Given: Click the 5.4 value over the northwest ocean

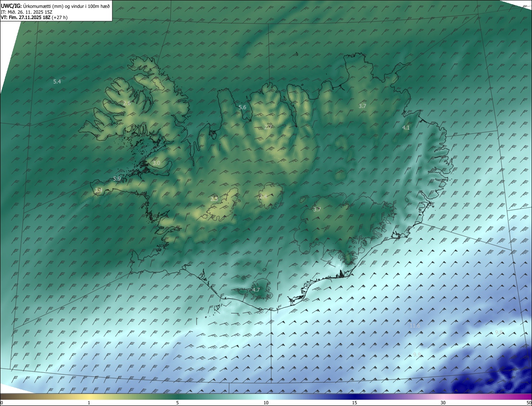Looking at the screenshot, I should (x=57, y=82).
